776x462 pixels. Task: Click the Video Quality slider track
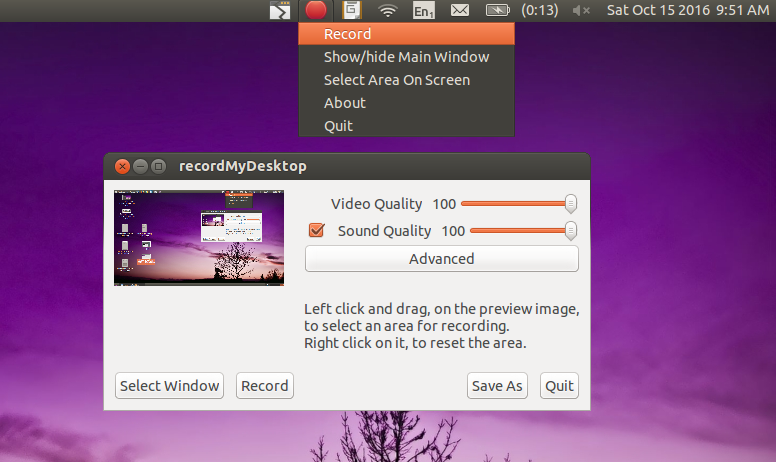tap(519, 203)
